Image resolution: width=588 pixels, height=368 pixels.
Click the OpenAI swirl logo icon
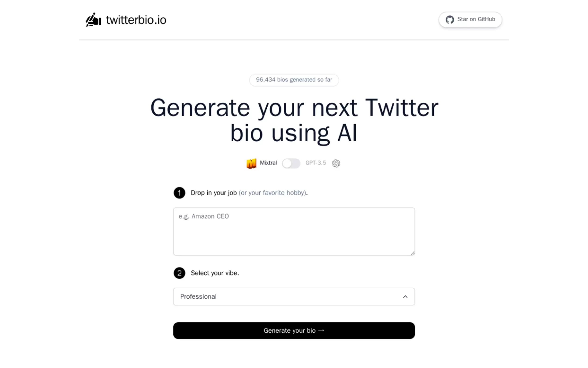[x=336, y=163]
